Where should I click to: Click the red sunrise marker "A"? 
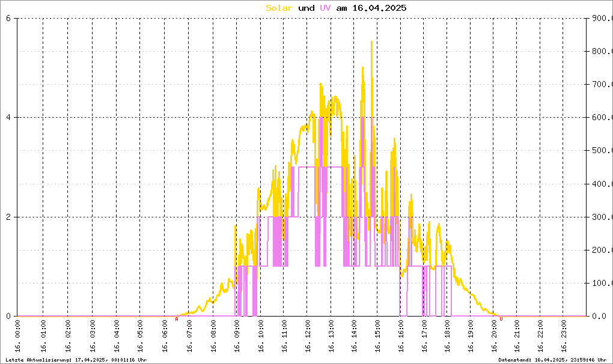pyautogui.click(x=177, y=319)
